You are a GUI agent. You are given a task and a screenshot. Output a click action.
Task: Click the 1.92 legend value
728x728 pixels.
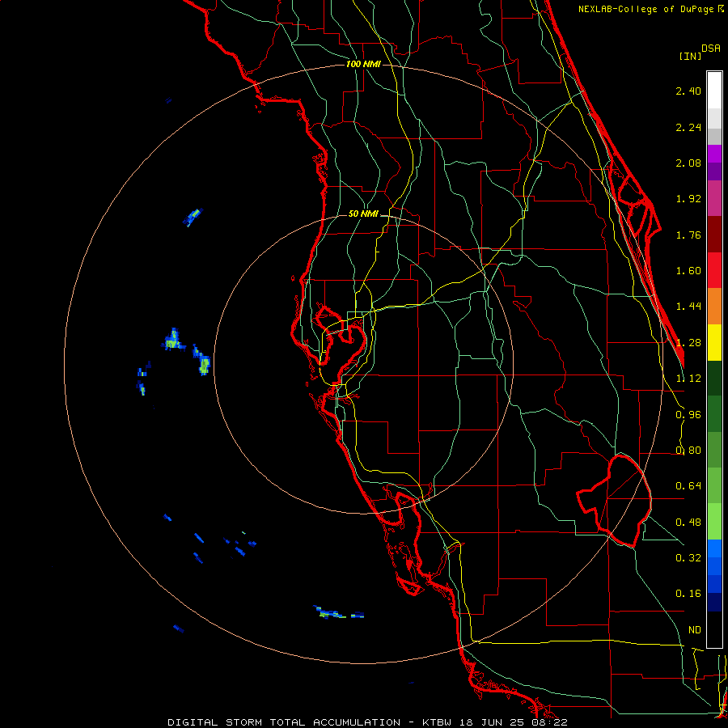tap(688, 199)
